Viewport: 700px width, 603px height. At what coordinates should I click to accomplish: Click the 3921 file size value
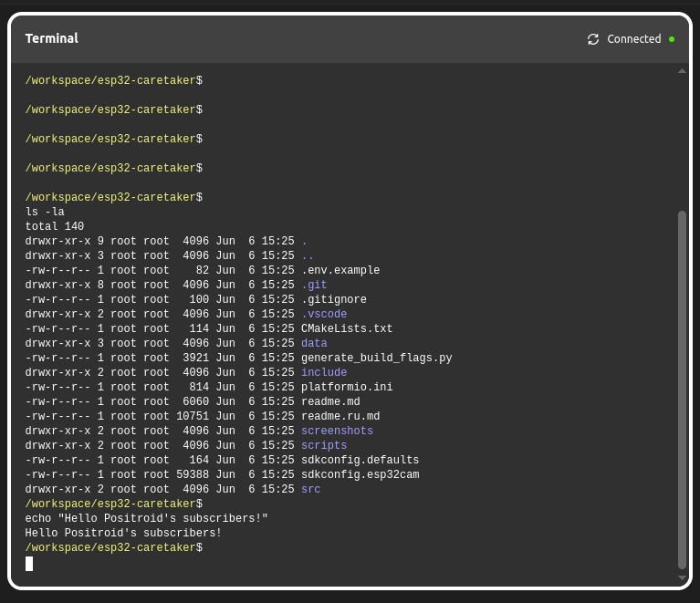(x=196, y=358)
